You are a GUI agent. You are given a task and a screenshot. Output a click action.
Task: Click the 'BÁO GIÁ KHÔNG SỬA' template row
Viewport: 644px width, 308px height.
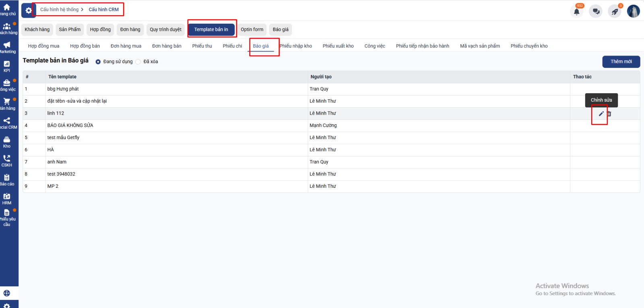(x=70, y=125)
